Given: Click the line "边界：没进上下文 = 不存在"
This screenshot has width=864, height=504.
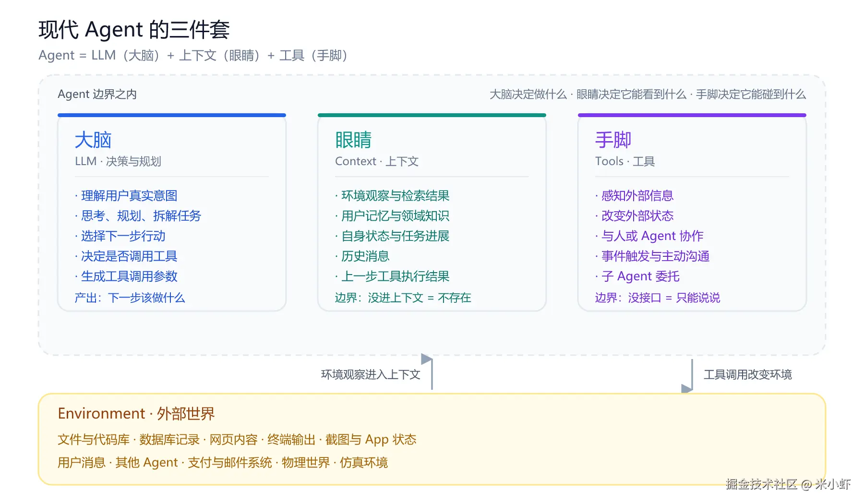Looking at the screenshot, I should [403, 298].
